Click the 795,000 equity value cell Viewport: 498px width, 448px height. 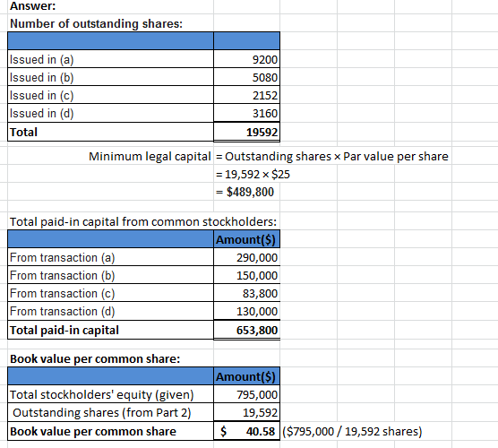click(x=247, y=394)
